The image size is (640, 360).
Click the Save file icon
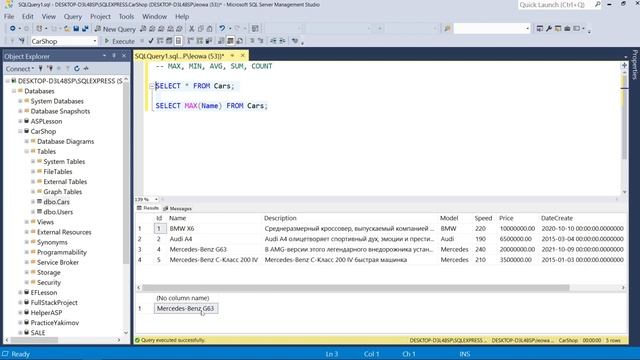click(76, 29)
